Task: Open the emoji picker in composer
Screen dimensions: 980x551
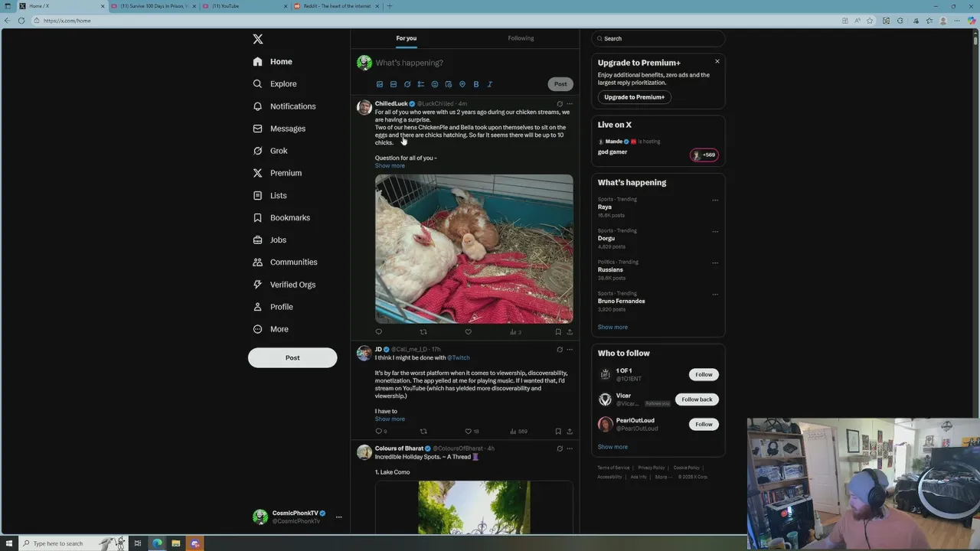Action: coord(435,84)
